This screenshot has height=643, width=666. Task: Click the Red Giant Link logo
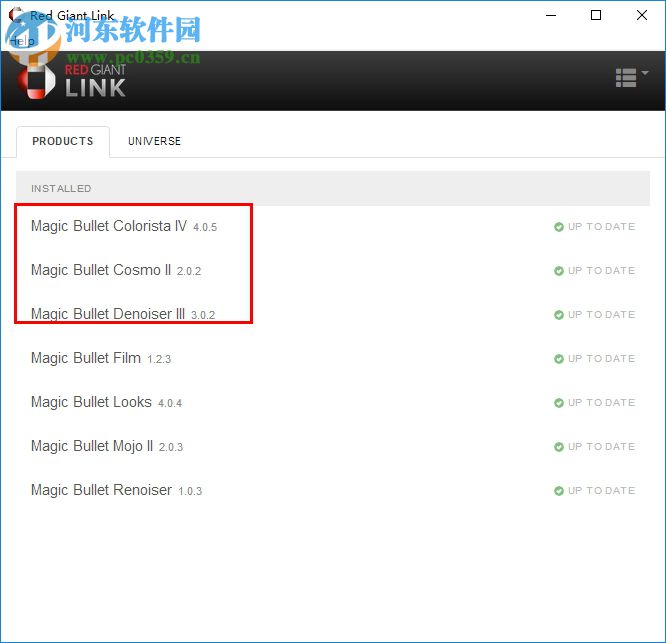(x=72, y=82)
